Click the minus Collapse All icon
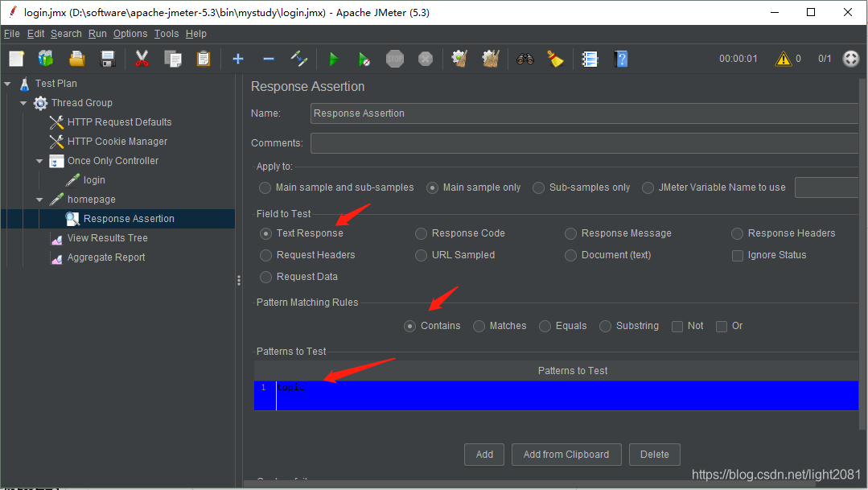Screen dimensions: 868x490 coord(269,59)
